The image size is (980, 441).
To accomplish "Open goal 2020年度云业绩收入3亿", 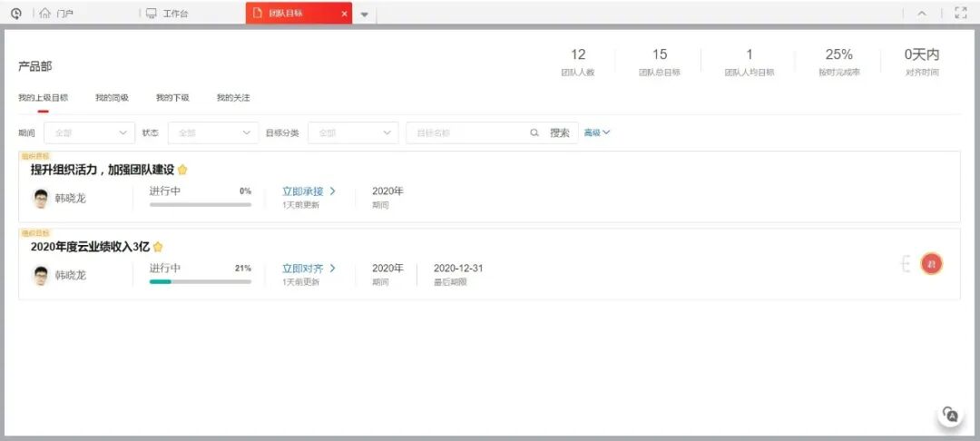I will coord(90,247).
